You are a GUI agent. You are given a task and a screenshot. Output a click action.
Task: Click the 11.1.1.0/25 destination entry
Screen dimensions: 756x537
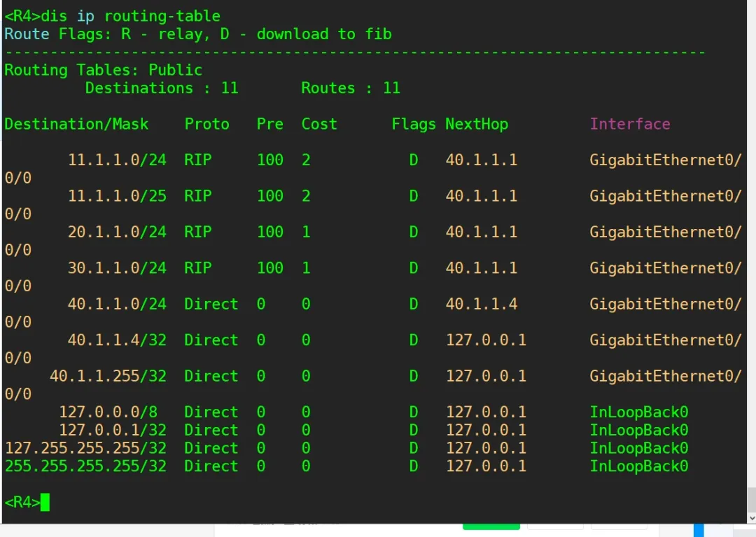click(x=117, y=196)
